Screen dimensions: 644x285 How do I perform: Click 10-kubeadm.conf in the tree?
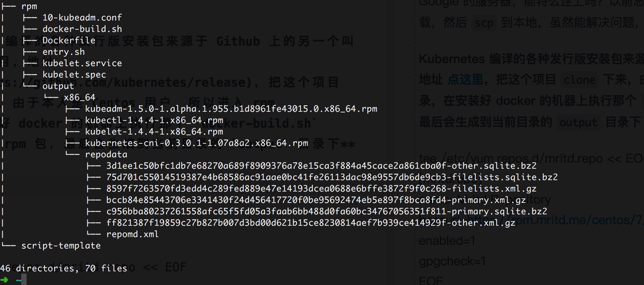pyautogui.click(x=82, y=17)
